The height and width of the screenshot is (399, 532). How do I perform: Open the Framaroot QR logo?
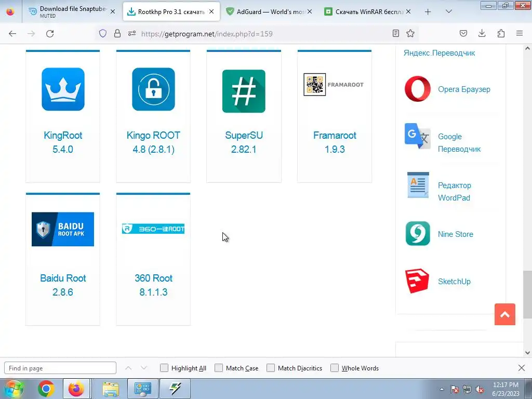click(x=334, y=85)
